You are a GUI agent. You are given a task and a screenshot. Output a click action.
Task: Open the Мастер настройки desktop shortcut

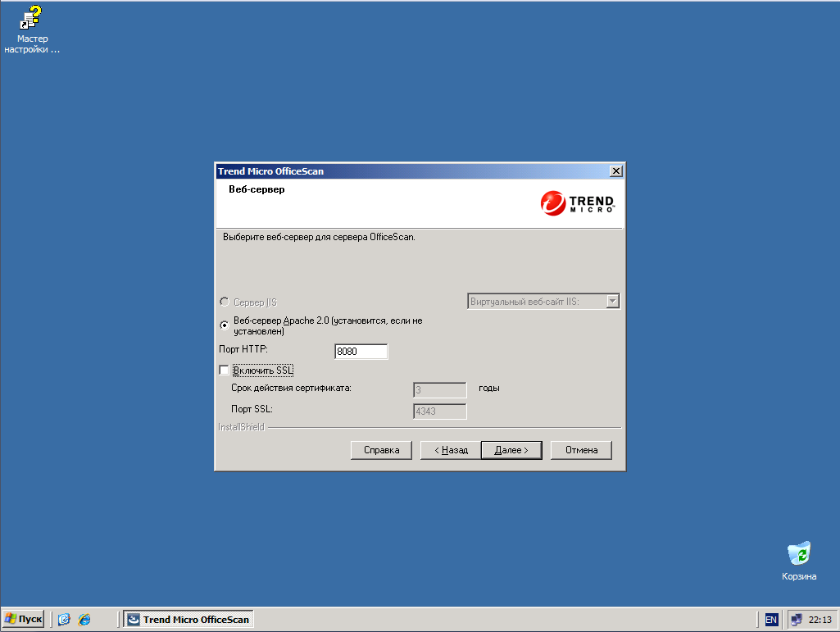coord(32,30)
